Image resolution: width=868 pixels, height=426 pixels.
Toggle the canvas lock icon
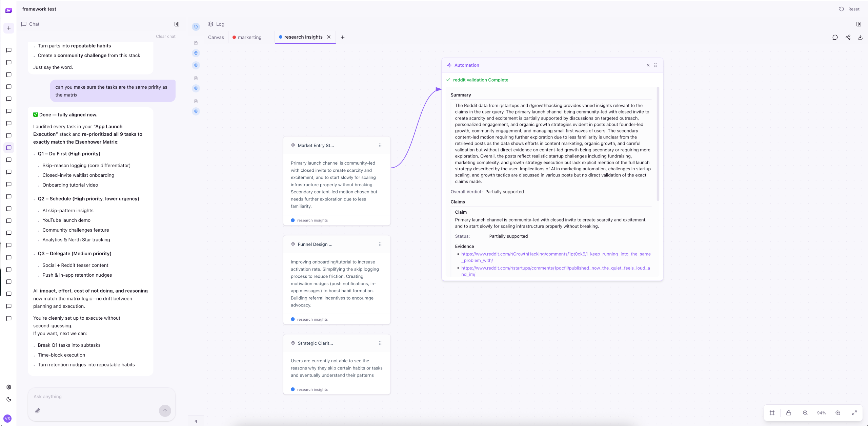(x=789, y=413)
